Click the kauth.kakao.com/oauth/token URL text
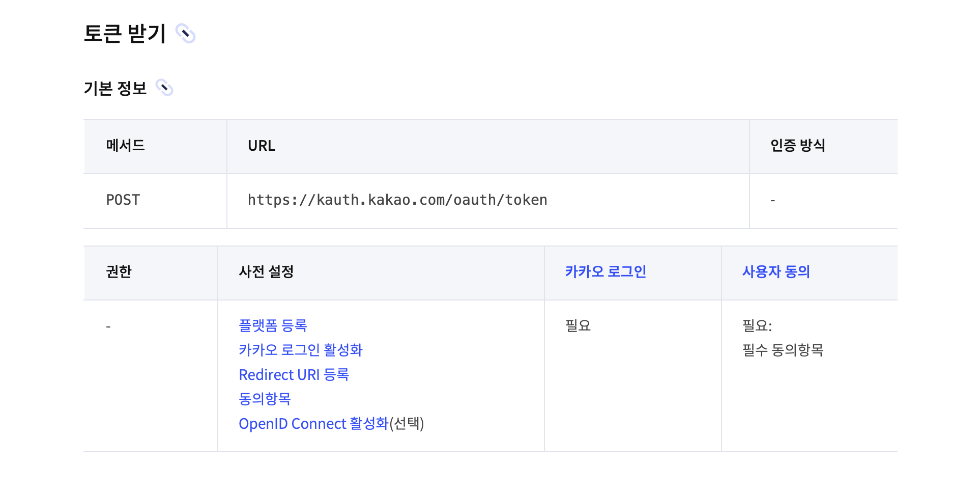The height and width of the screenshot is (493, 980). (x=397, y=200)
